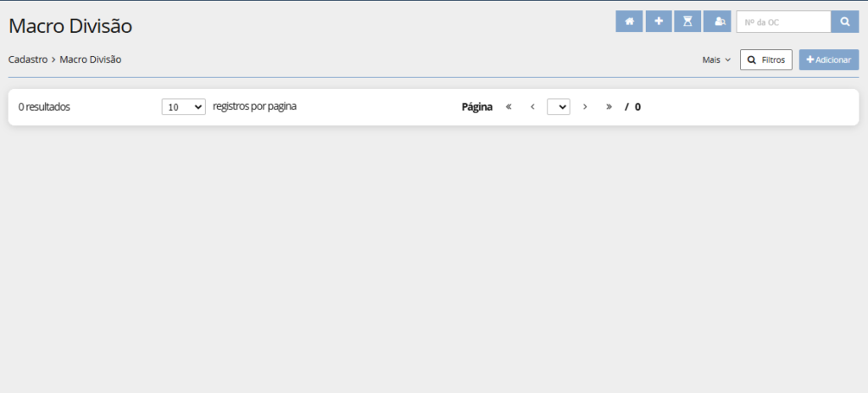
Task: Go to the home page icon
Action: click(629, 22)
